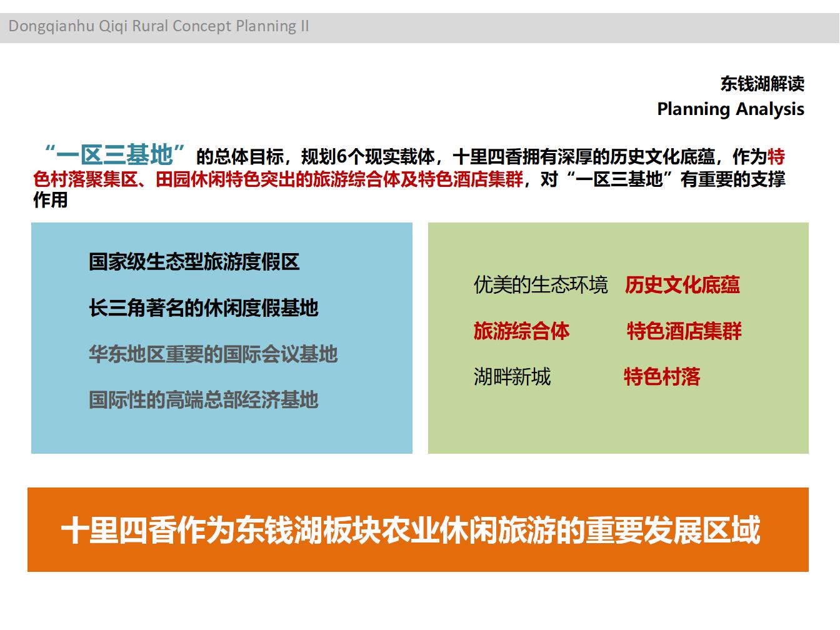Click the gray text '华东地区重要的国际会议基地'
840x630 pixels.
pyautogui.click(x=213, y=354)
